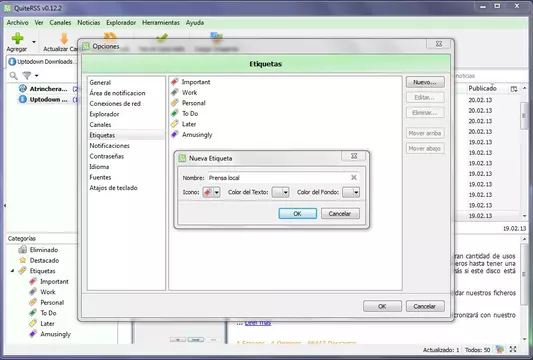Clear the Nombre field with X icon

(x=354, y=177)
